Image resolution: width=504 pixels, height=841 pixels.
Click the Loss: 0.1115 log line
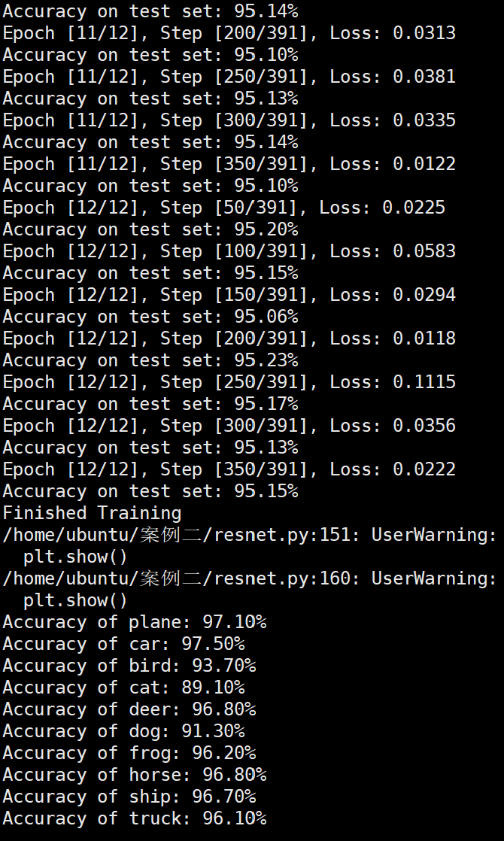click(x=229, y=382)
